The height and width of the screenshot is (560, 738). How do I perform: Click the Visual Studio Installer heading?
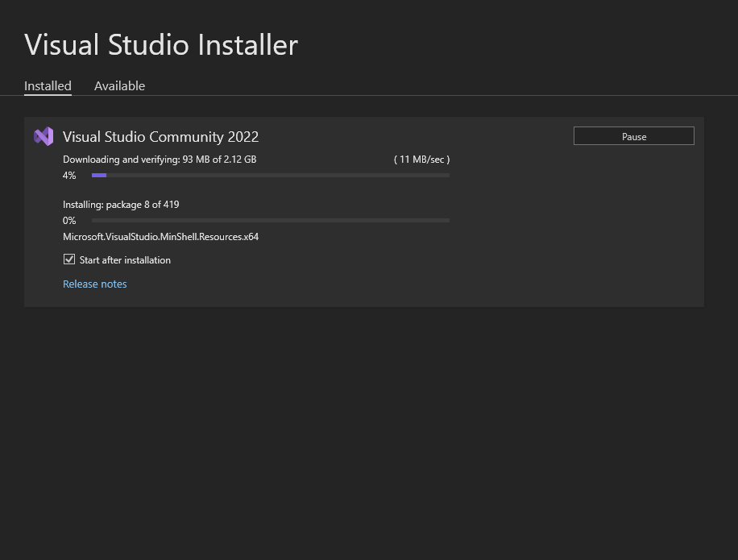click(x=161, y=44)
